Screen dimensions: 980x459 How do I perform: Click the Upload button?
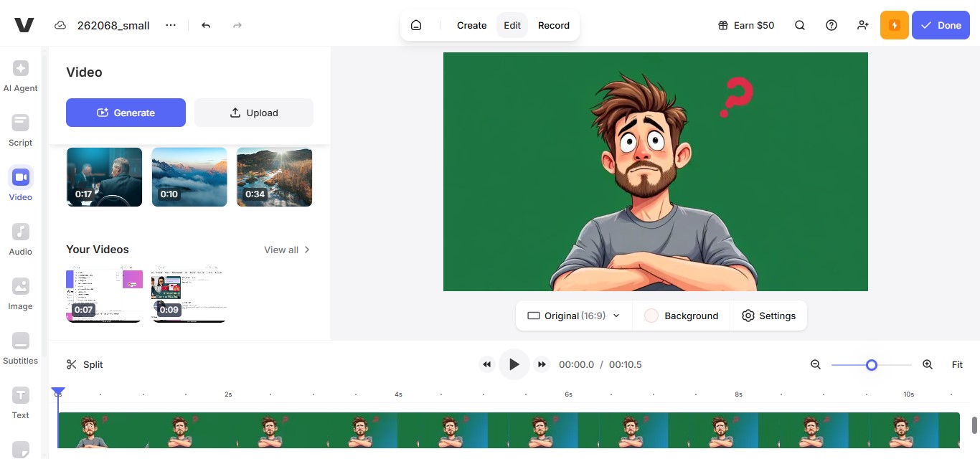point(254,113)
